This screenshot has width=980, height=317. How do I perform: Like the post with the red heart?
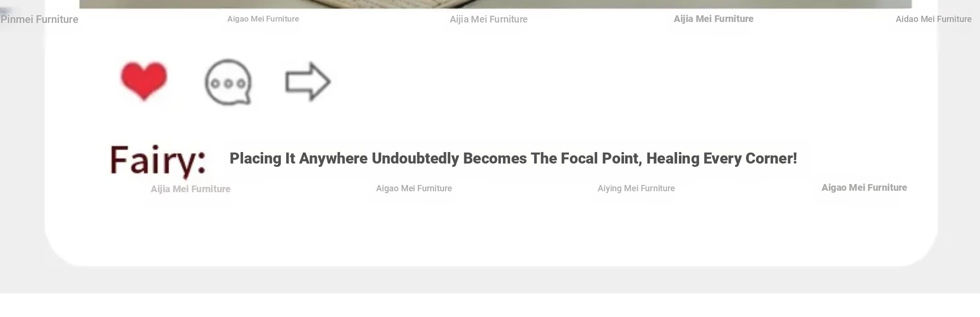[144, 80]
